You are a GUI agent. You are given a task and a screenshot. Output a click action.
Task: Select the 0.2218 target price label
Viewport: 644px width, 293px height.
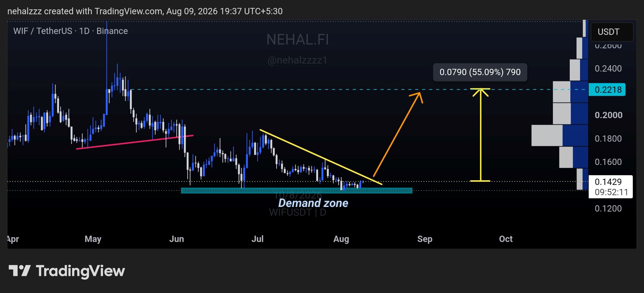(607, 90)
